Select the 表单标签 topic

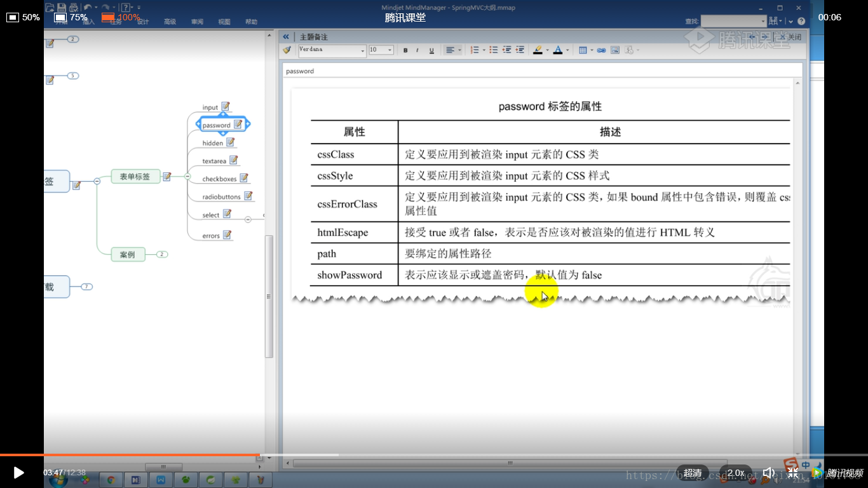pyautogui.click(x=135, y=177)
